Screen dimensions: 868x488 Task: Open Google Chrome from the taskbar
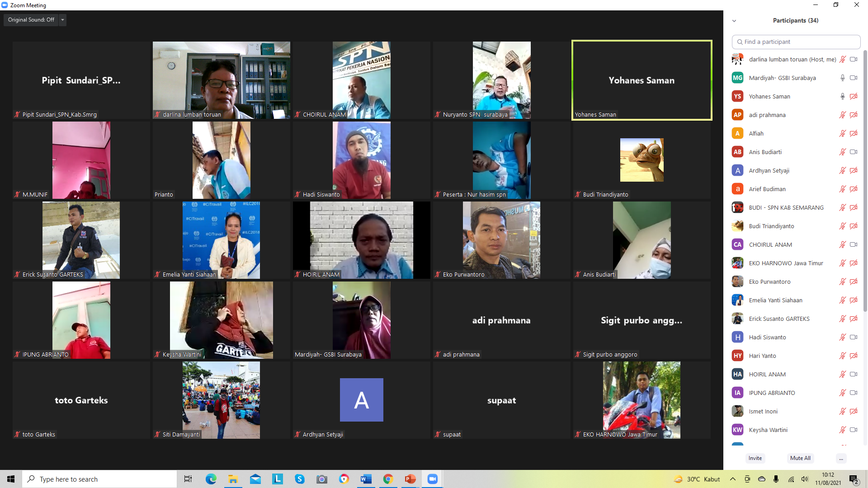pyautogui.click(x=388, y=479)
